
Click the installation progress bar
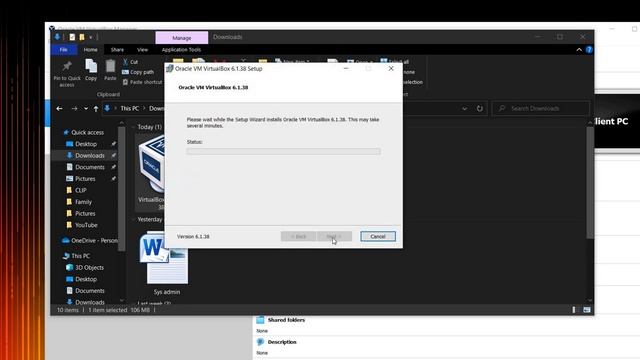pyautogui.click(x=284, y=151)
